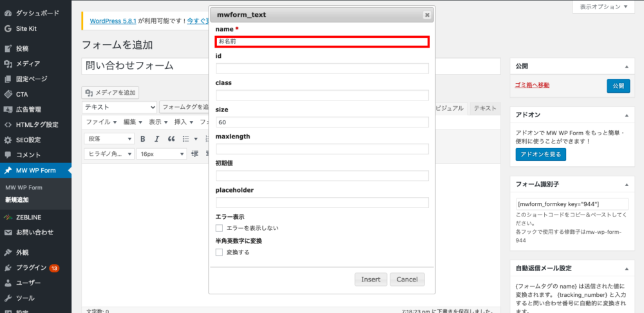Viewport: 644px width, 313px height.
Task: Check the エラーを表示しない checkbox
Action: [x=220, y=228]
